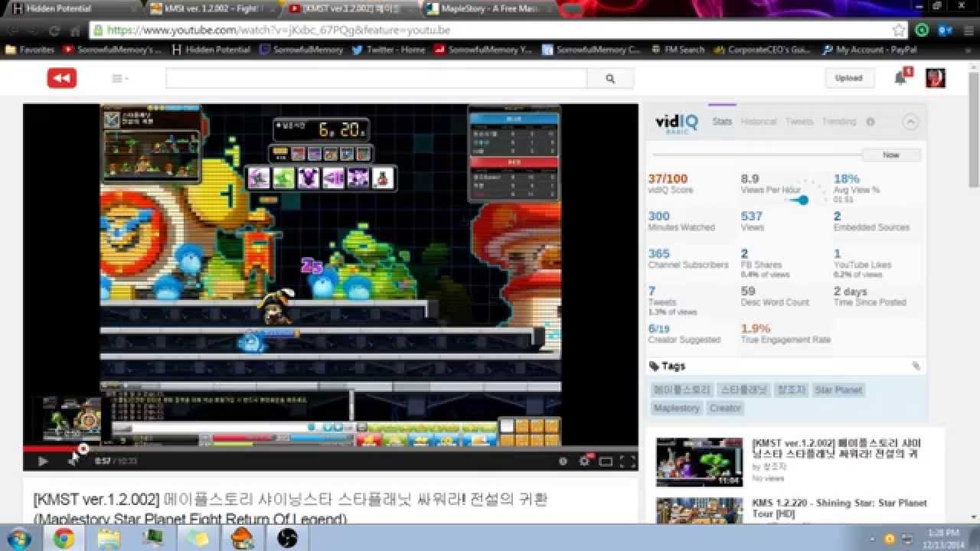This screenshot has height=551, width=980.
Task: Switch to the Trending tab in vidIQ
Action: [x=839, y=122]
